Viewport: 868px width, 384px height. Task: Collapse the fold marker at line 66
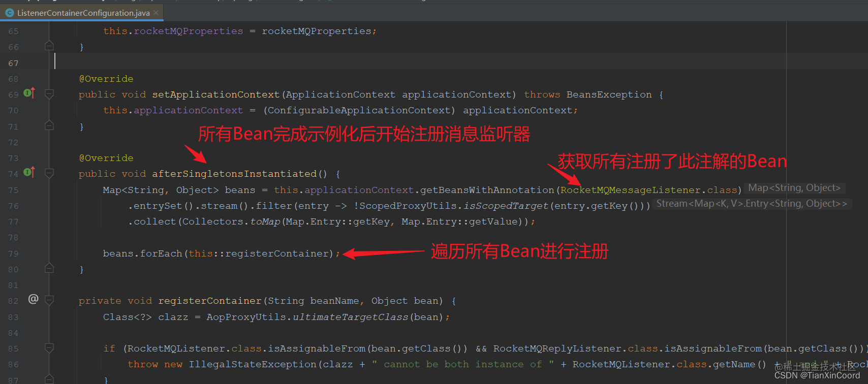[49, 46]
